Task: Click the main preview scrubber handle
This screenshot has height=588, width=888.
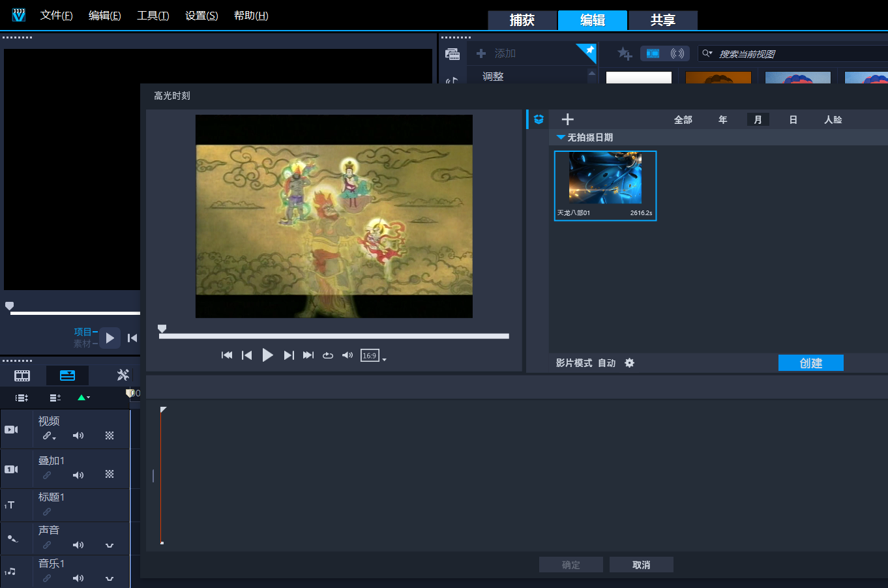Action: (9, 306)
